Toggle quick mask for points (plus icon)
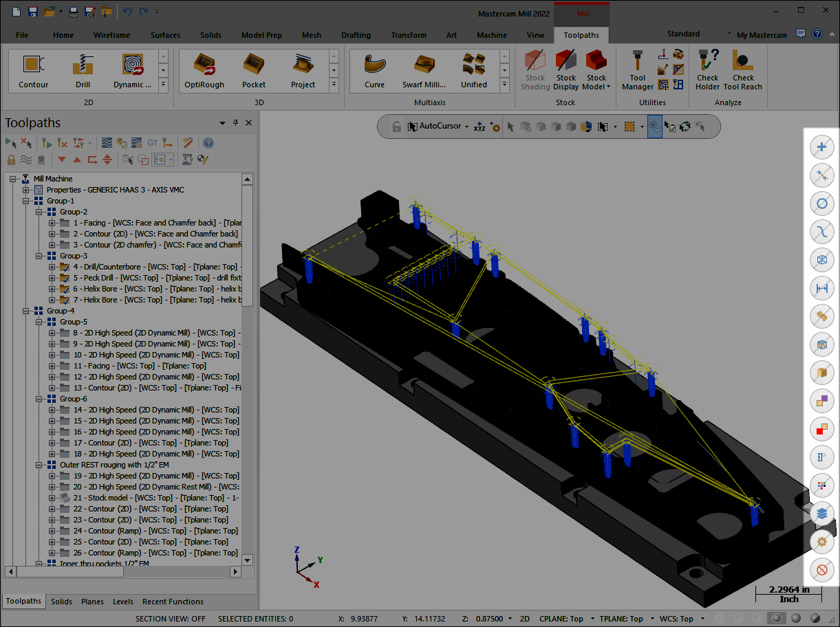The height and width of the screenshot is (627, 840). (821, 146)
